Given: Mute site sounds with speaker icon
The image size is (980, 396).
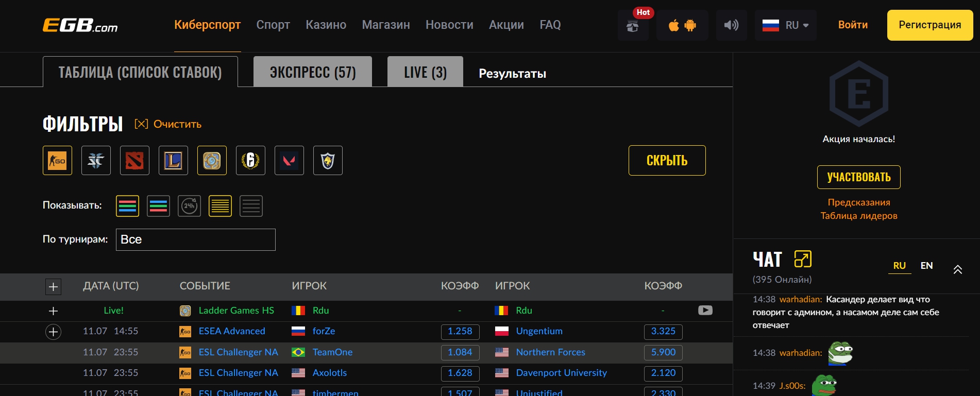Looking at the screenshot, I should coord(731,25).
